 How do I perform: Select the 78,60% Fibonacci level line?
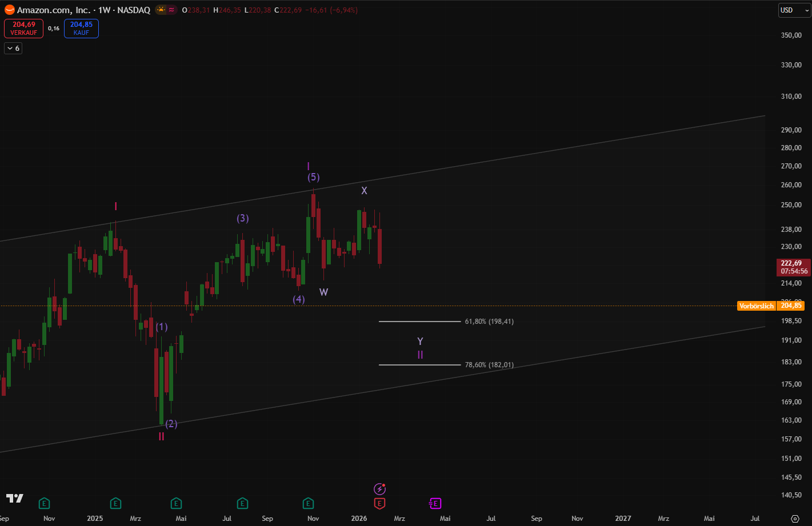[419, 365]
